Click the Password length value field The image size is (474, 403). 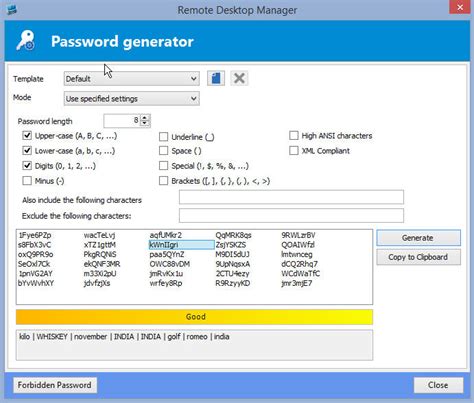click(122, 121)
